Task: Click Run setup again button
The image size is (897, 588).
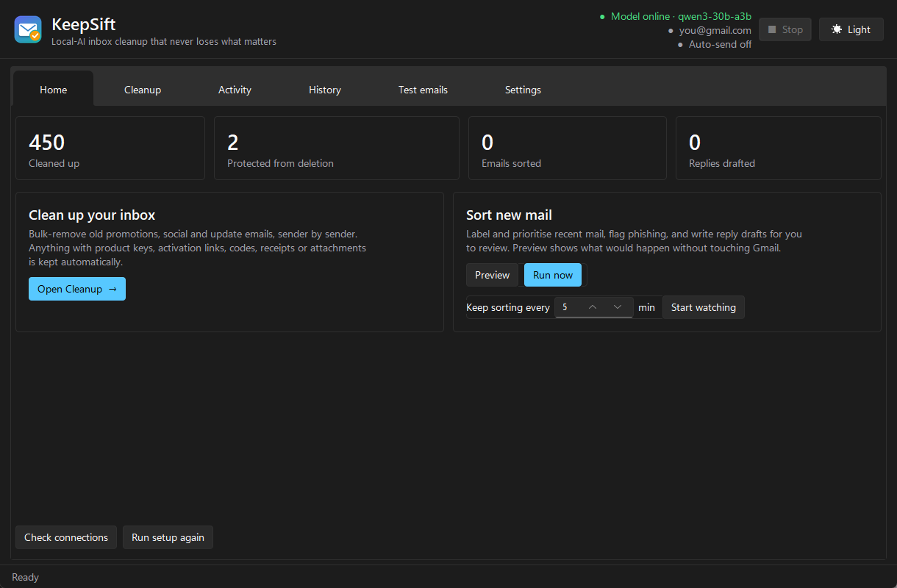Action: [x=168, y=537]
